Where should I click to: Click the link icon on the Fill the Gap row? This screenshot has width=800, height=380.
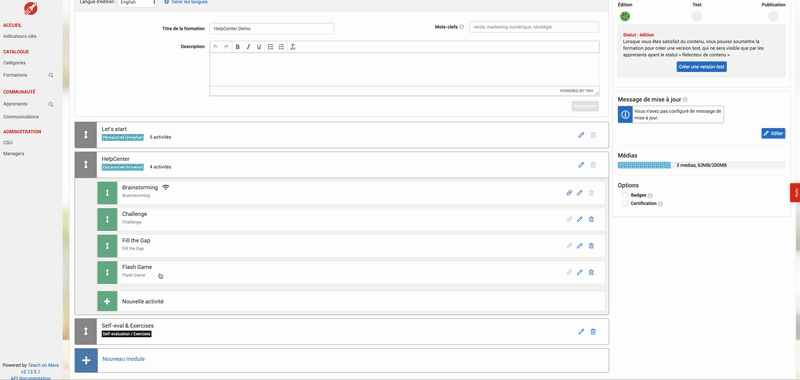(x=569, y=246)
